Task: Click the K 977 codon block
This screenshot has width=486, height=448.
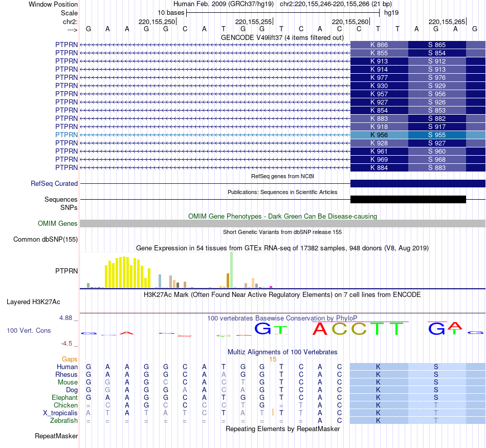Action: click(380, 77)
